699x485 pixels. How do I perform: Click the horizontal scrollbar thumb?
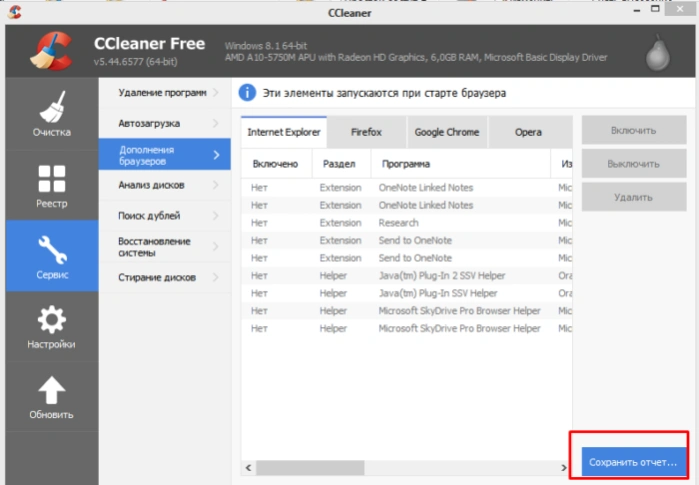(310, 468)
